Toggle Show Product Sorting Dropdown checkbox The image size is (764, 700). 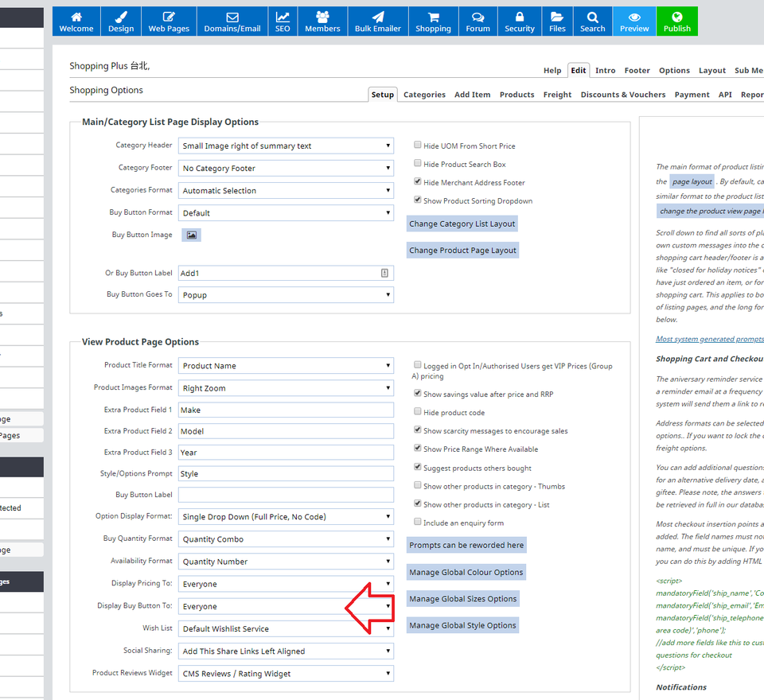[418, 200]
